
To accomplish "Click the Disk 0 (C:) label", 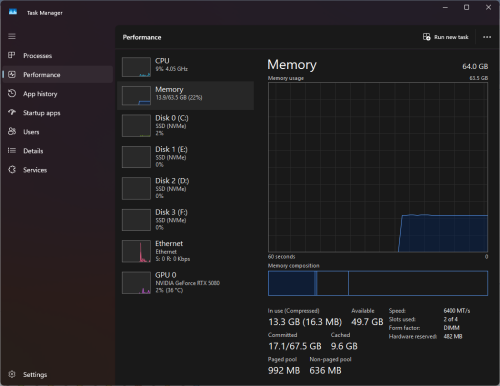I will (172, 118).
